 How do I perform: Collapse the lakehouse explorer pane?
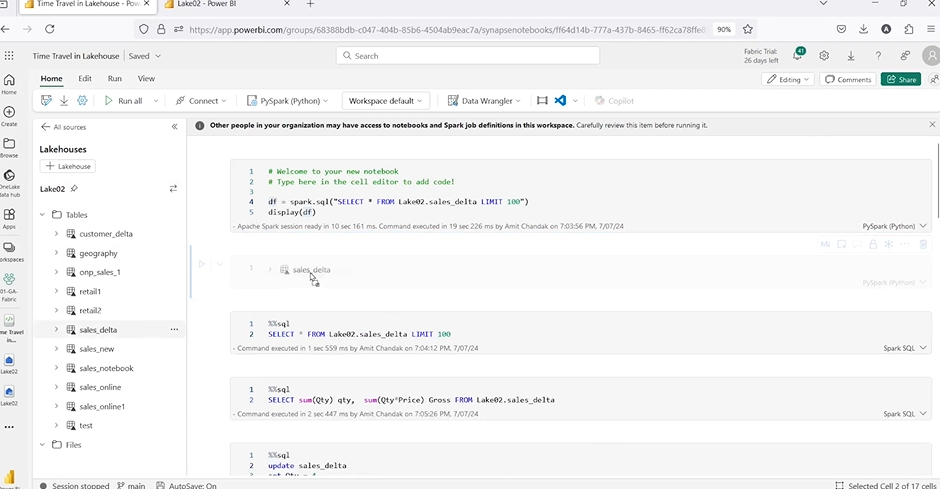click(x=174, y=127)
